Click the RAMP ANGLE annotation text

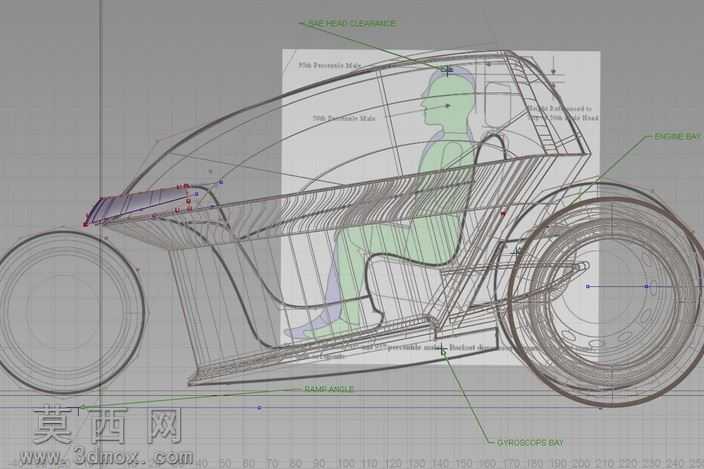[329, 389]
